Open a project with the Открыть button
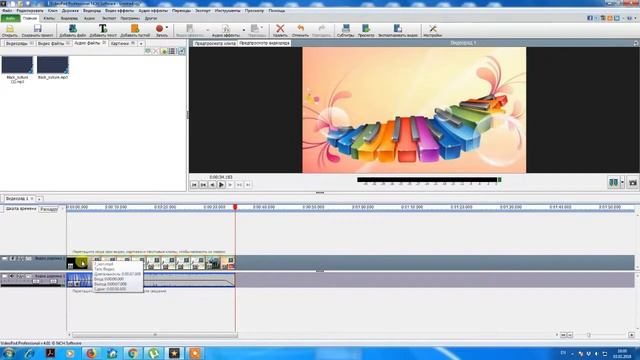The height and width of the screenshot is (360, 640). pyautogui.click(x=10, y=30)
